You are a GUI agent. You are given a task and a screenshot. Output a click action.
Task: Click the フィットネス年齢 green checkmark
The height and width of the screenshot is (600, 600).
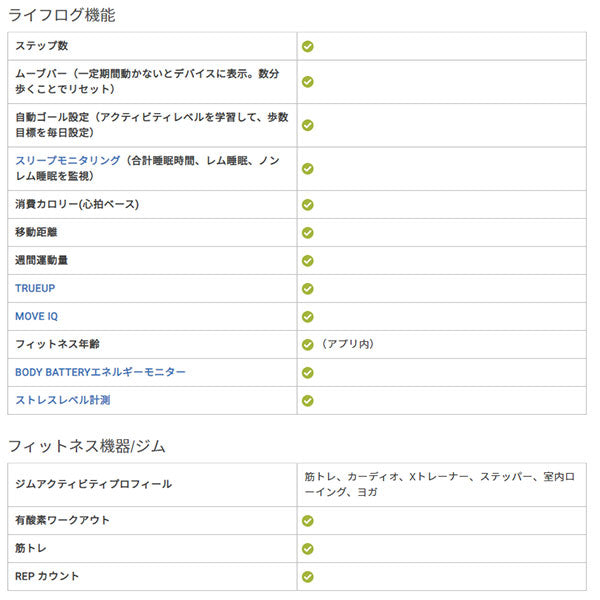click(x=308, y=344)
